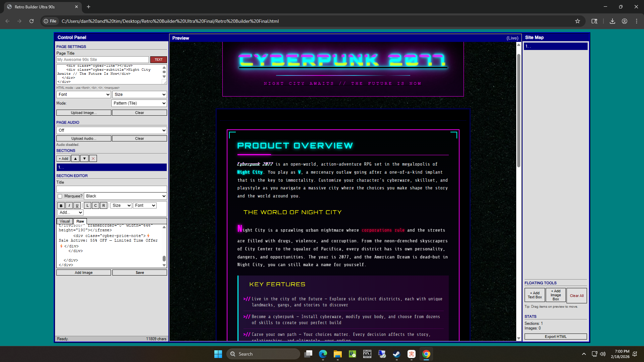Switch to the Visual editor tab
This screenshot has width=644, height=362.
(x=64, y=221)
